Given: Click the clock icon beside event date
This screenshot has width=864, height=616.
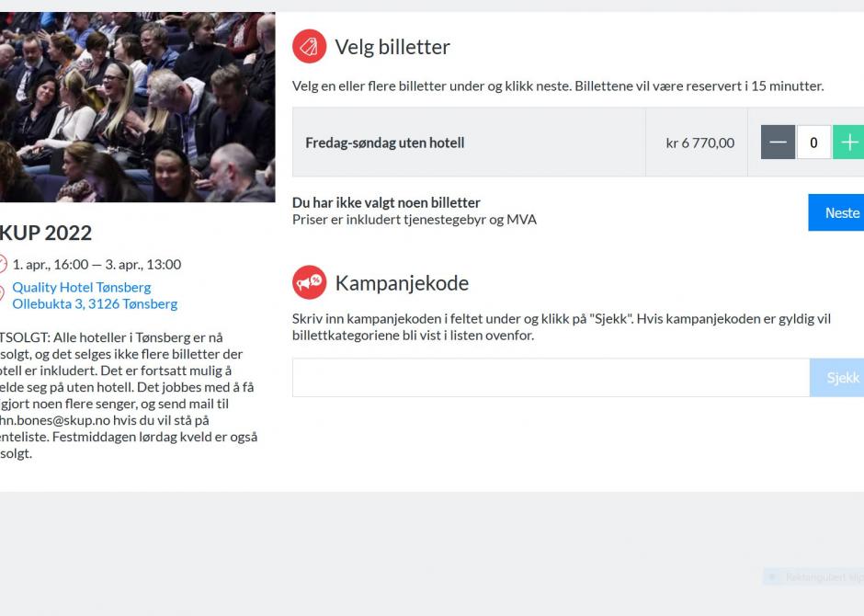Looking at the screenshot, I should [x=2, y=265].
